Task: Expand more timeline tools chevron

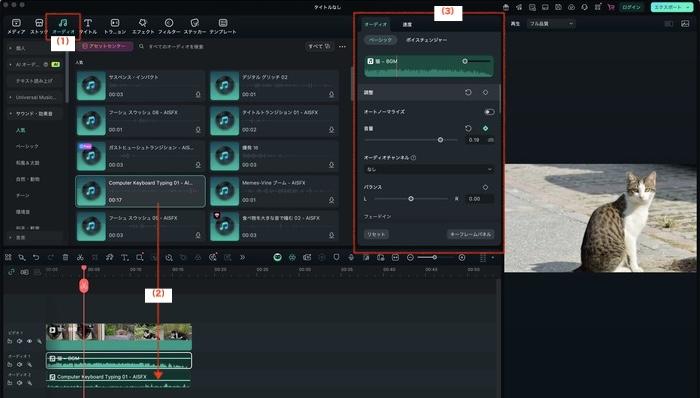Action: pyautogui.click(x=242, y=257)
